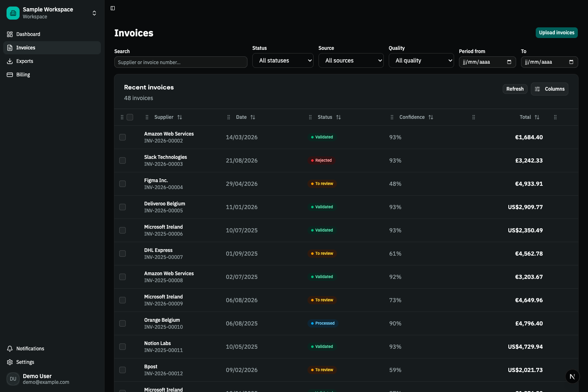Viewport: 588px width, 392px height.
Task: Sort by Confidence column arrows
Action: (431, 117)
